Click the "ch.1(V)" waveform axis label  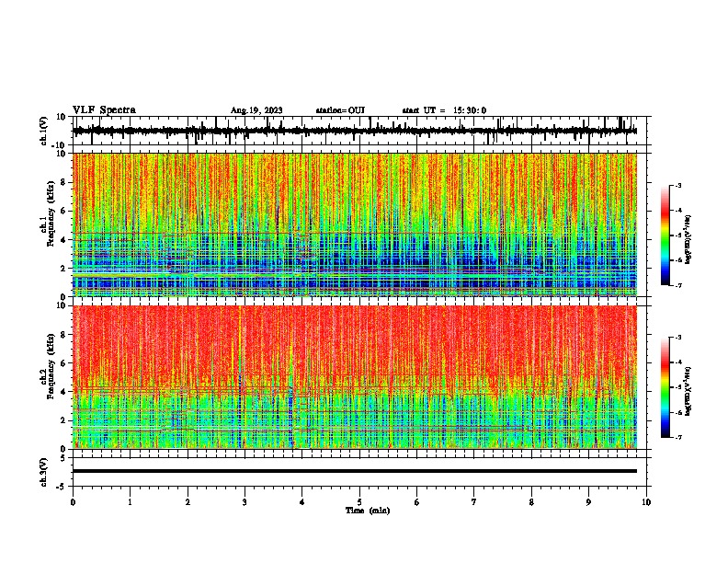coord(44,131)
